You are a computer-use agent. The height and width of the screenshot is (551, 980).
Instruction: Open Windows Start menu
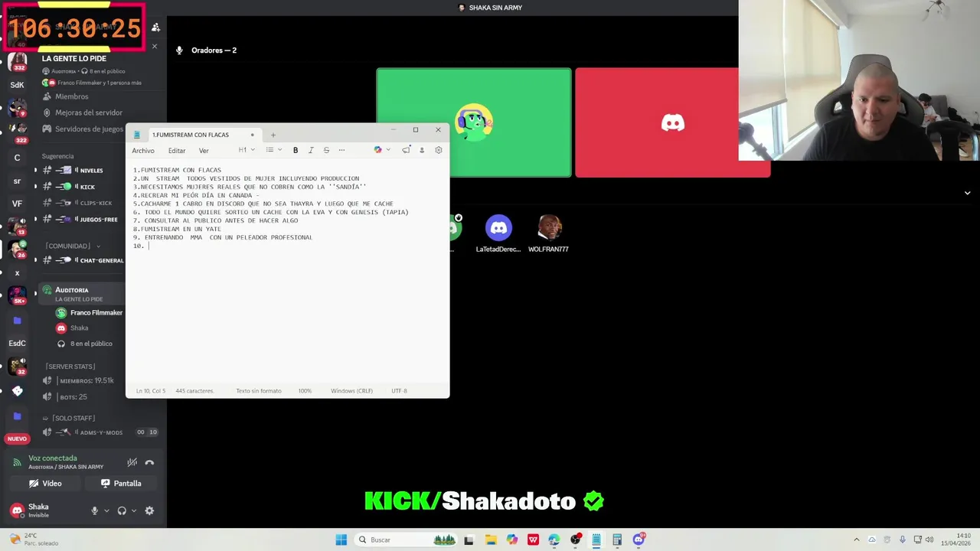341,540
